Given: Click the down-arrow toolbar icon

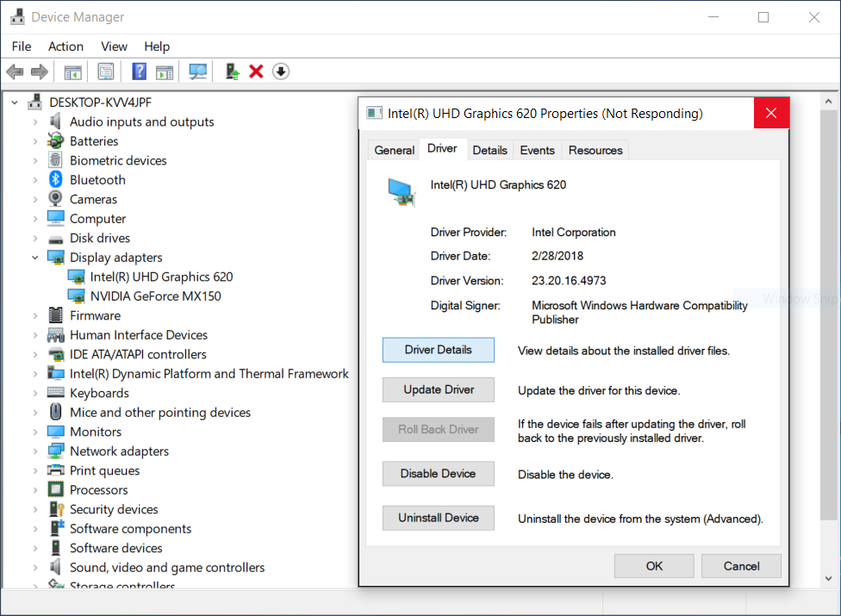Looking at the screenshot, I should click(x=280, y=72).
